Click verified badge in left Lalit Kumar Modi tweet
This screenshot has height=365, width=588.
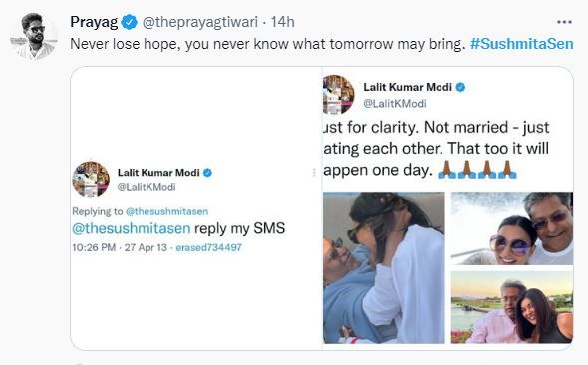coord(207,173)
